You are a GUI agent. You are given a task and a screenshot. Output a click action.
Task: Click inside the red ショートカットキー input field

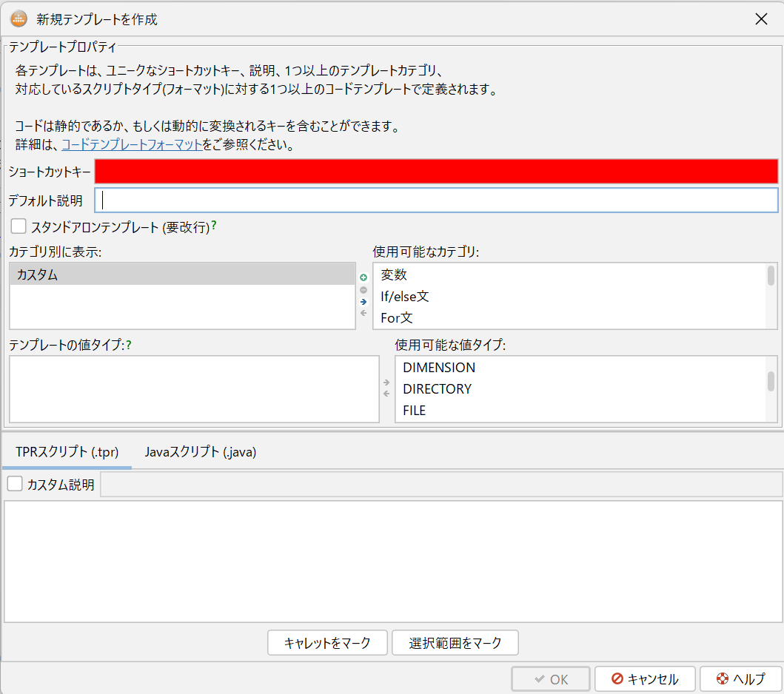(437, 171)
